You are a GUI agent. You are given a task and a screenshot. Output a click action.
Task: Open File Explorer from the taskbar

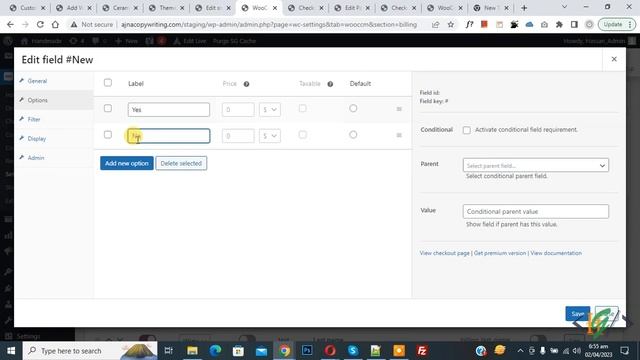tap(192, 351)
